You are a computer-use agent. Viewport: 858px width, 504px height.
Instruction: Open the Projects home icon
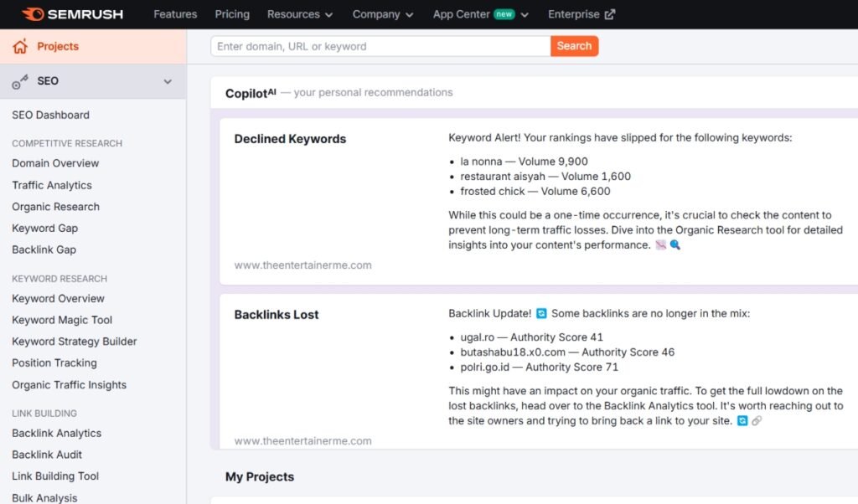(x=20, y=46)
